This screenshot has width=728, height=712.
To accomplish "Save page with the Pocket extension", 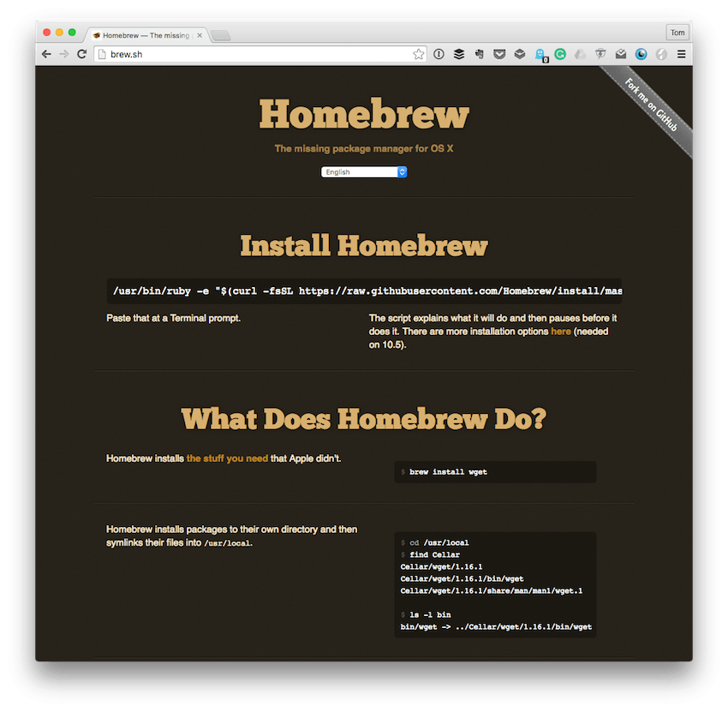I will [x=499, y=54].
